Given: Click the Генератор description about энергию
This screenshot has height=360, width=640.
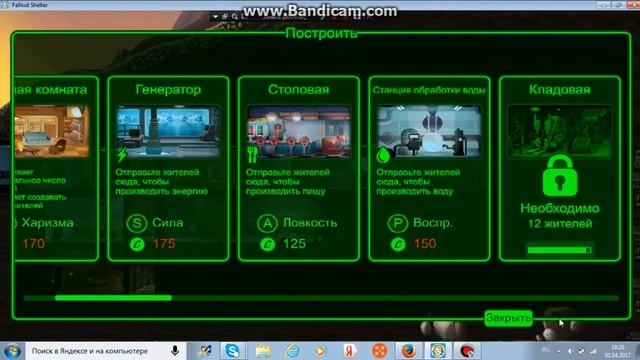Looking at the screenshot, I should point(161,182).
